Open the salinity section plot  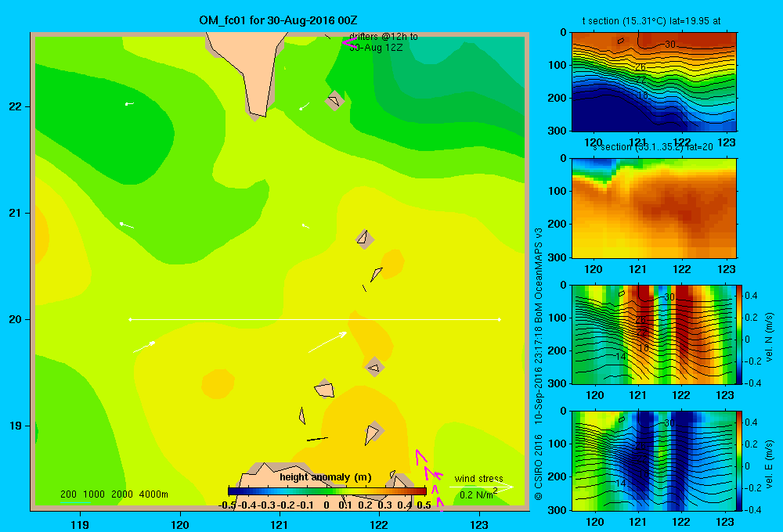[x=654, y=208]
